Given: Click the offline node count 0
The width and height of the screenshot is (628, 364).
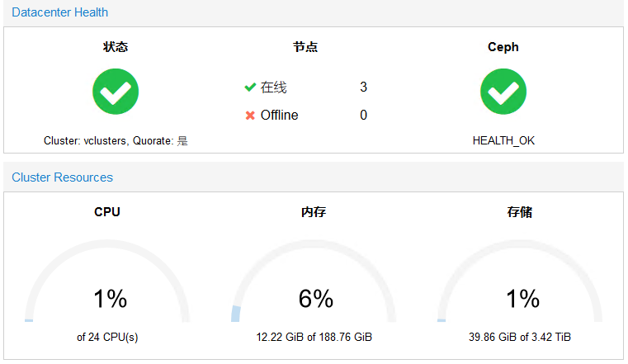Looking at the screenshot, I should [363, 116].
